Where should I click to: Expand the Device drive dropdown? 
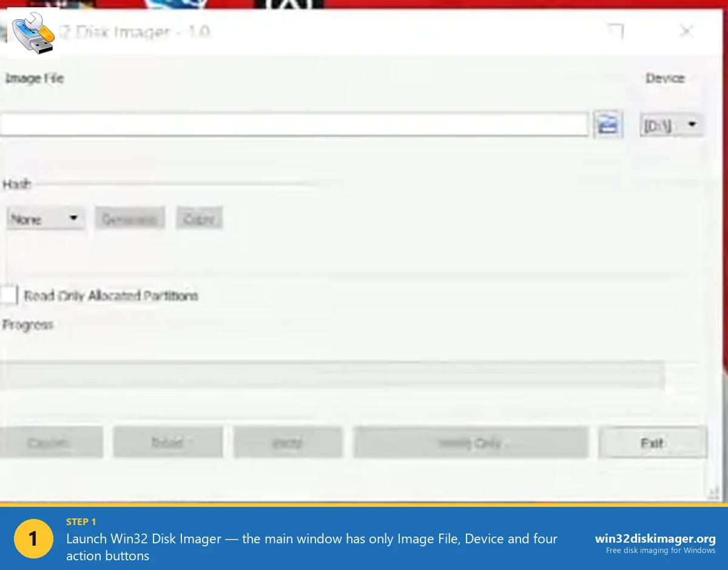pyautogui.click(x=671, y=125)
